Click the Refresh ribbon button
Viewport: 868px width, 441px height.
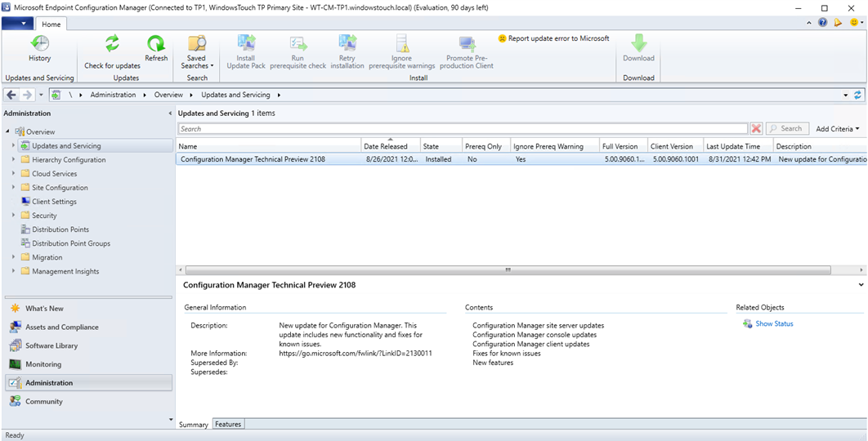tap(156, 49)
